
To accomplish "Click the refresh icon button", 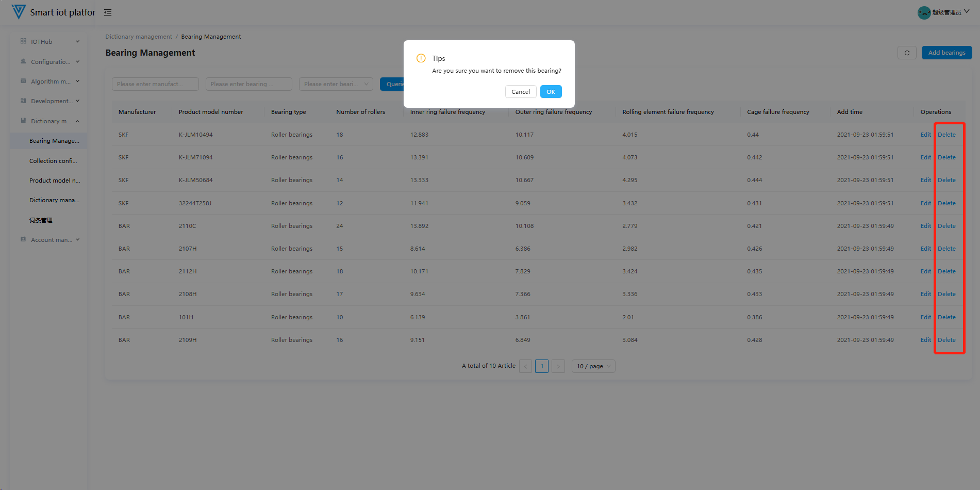I will (x=907, y=53).
